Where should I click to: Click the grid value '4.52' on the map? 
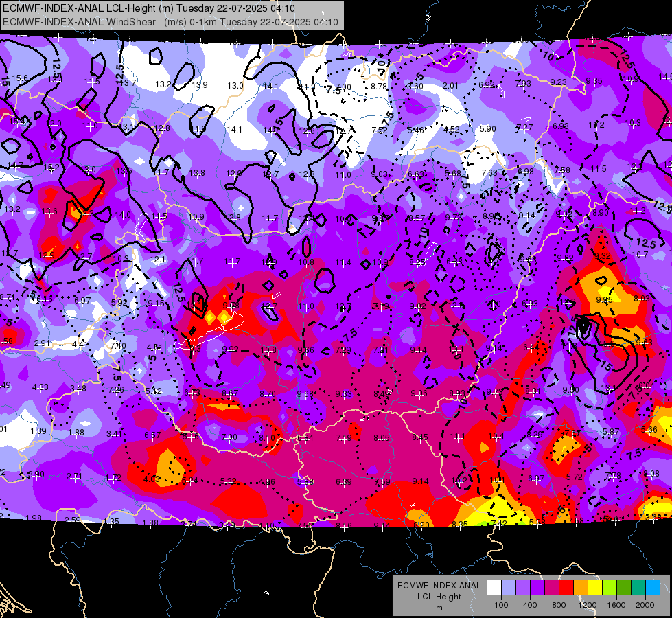tap(452, 130)
